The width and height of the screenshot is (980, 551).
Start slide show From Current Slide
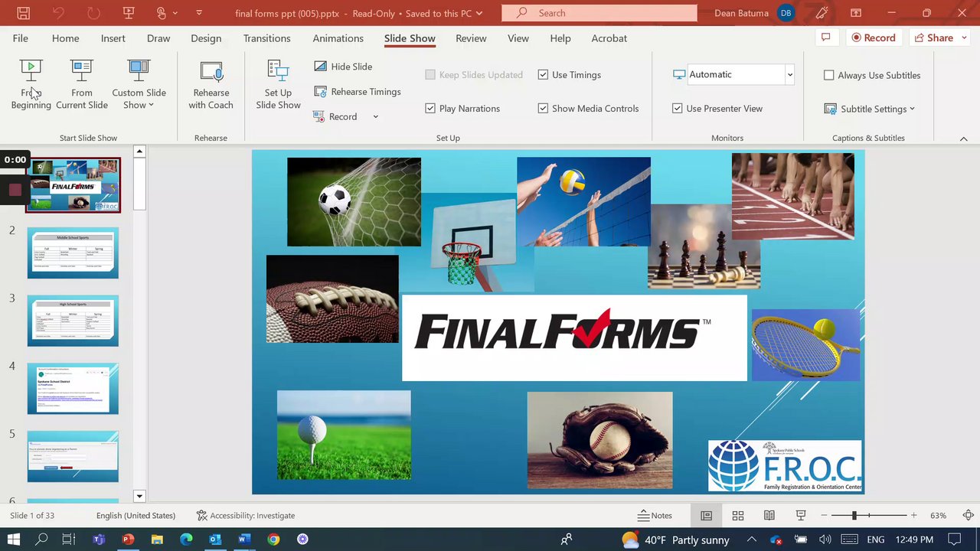(x=82, y=84)
